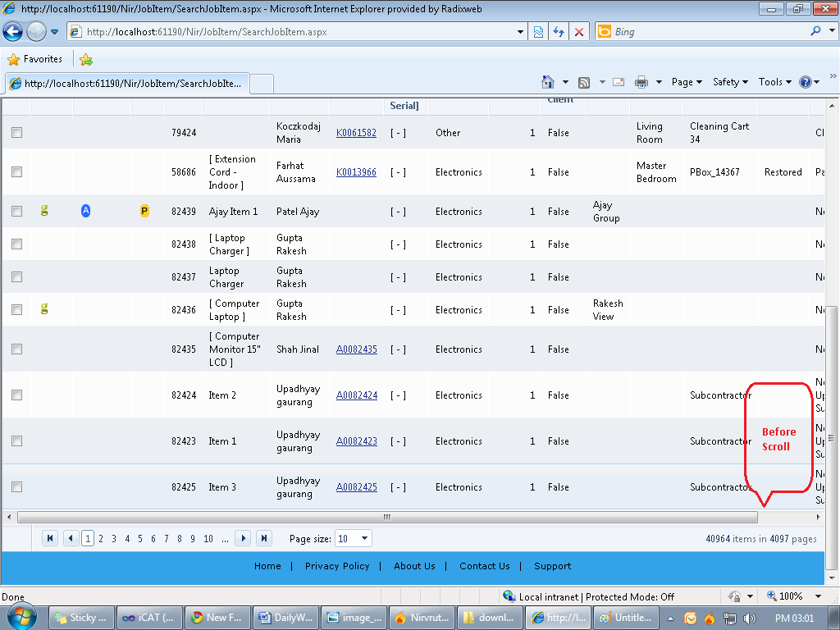Open Favorites star button
The width and height of the screenshot is (840, 630).
point(34,59)
